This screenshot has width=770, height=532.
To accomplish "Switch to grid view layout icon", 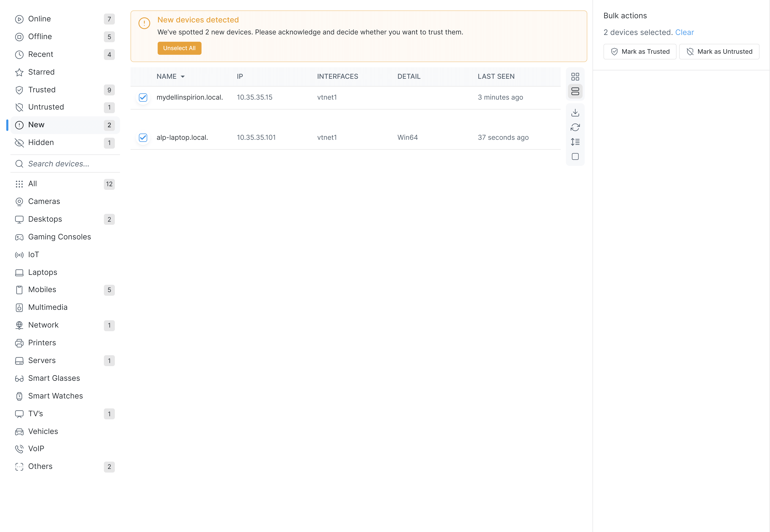I will (575, 77).
